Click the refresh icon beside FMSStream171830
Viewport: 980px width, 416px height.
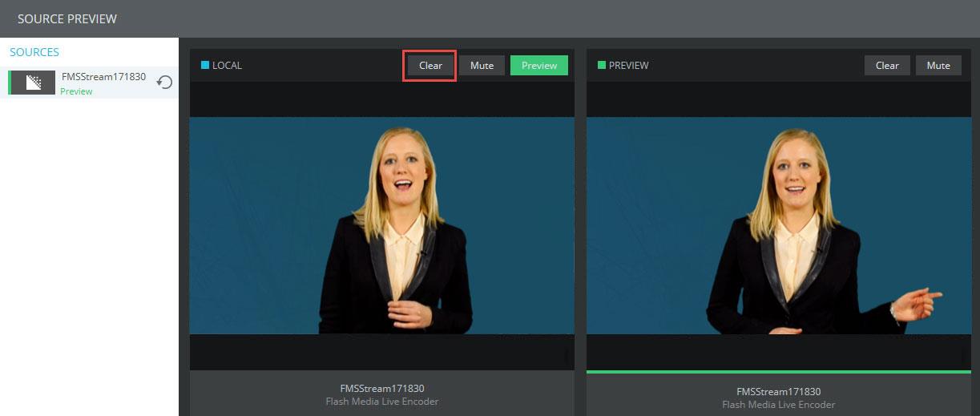click(x=164, y=82)
